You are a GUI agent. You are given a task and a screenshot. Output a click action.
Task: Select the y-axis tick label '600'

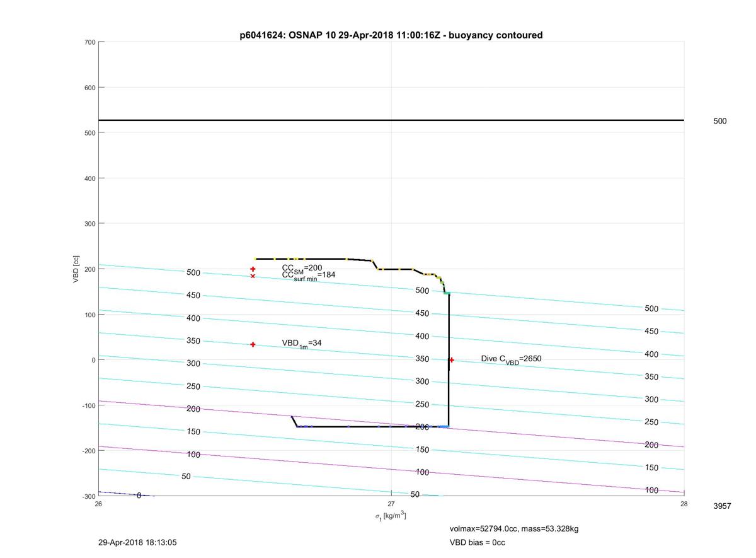89,88
